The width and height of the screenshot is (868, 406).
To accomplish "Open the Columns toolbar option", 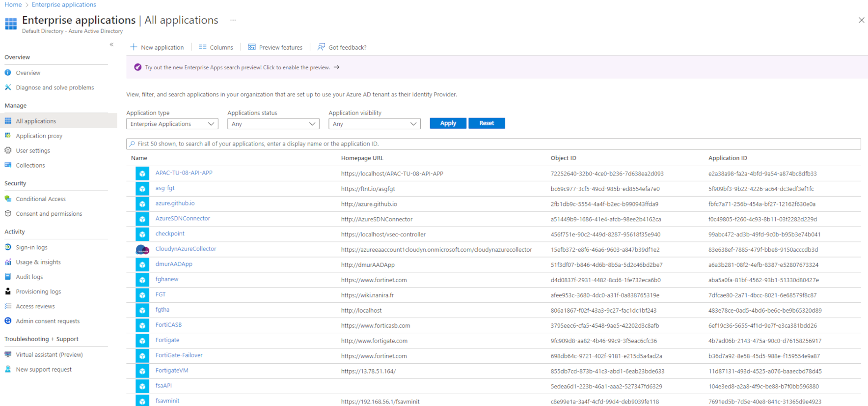I will click(216, 47).
